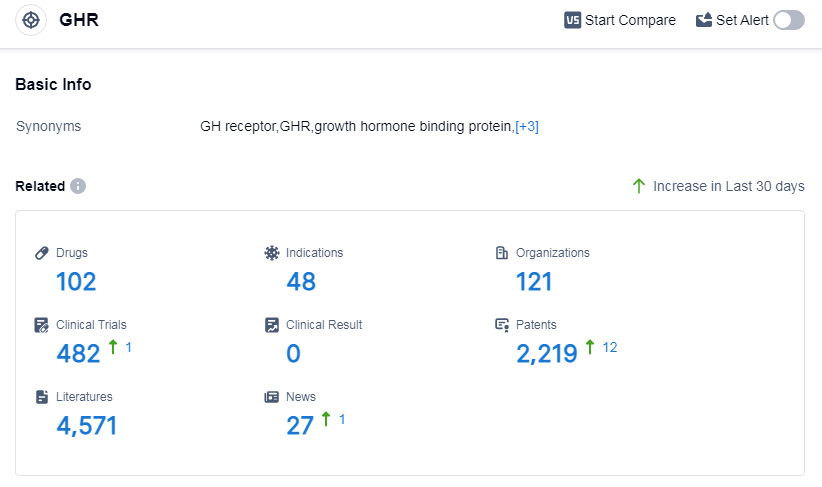Open the 48 Indications count link
This screenshot has width=822, height=487.
pyautogui.click(x=301, y=282)
